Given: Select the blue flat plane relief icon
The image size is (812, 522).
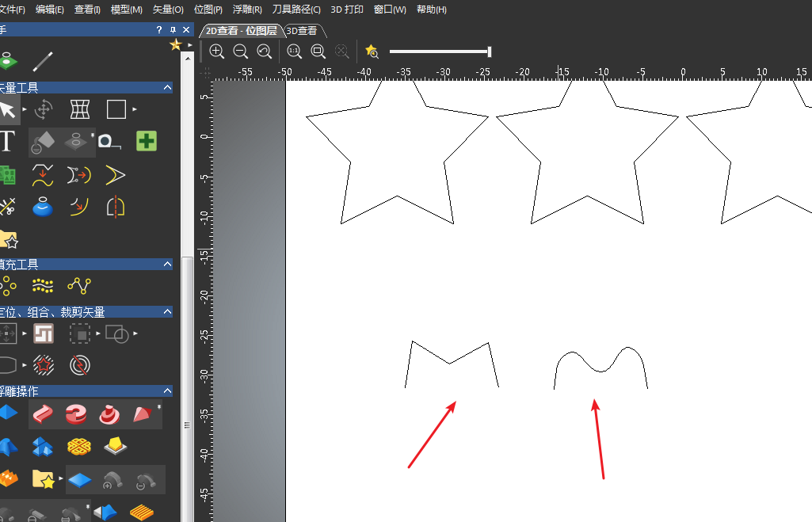Looking at the screenshot, I should tap(80, 481).
